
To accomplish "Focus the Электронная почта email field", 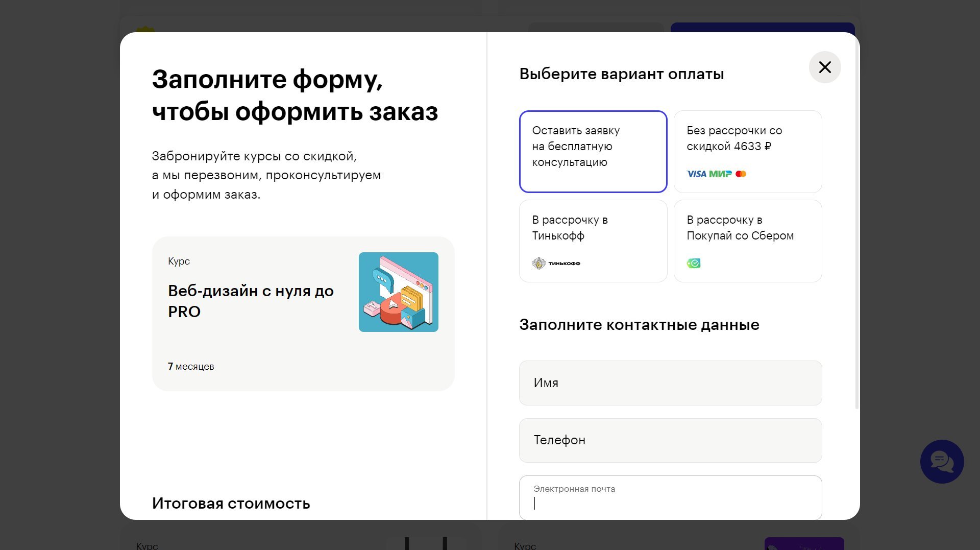I will (670, 503).
